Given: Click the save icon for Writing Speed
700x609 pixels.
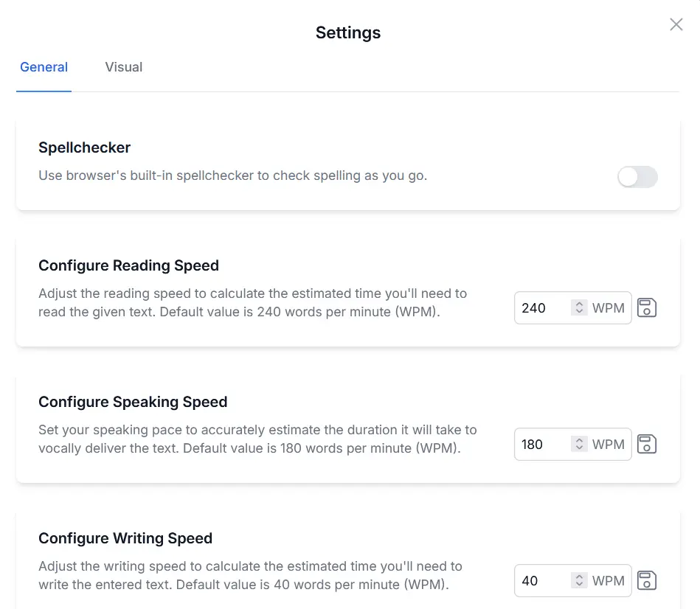Looking at the screenshot, I should coord(647,580).
